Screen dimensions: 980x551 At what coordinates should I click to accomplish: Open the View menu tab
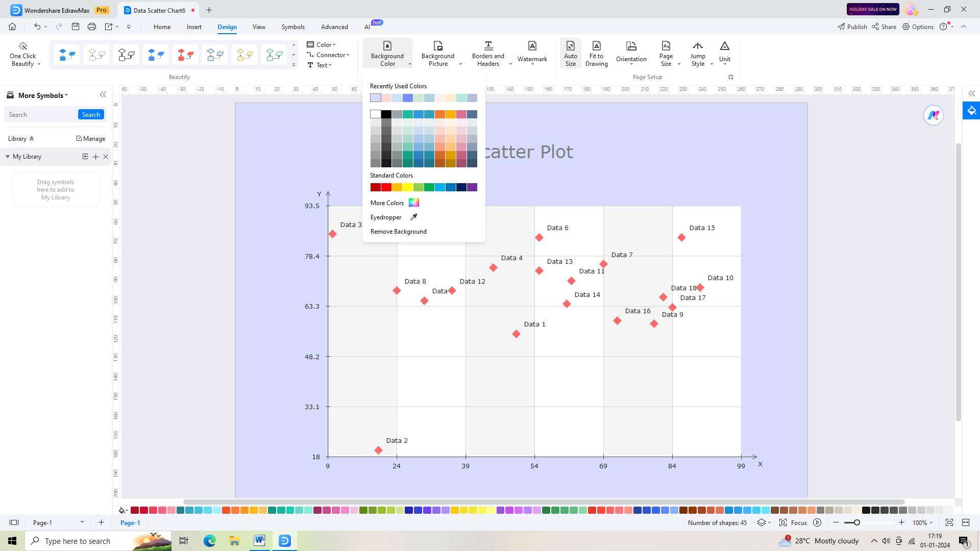click(x=259, y=27)
